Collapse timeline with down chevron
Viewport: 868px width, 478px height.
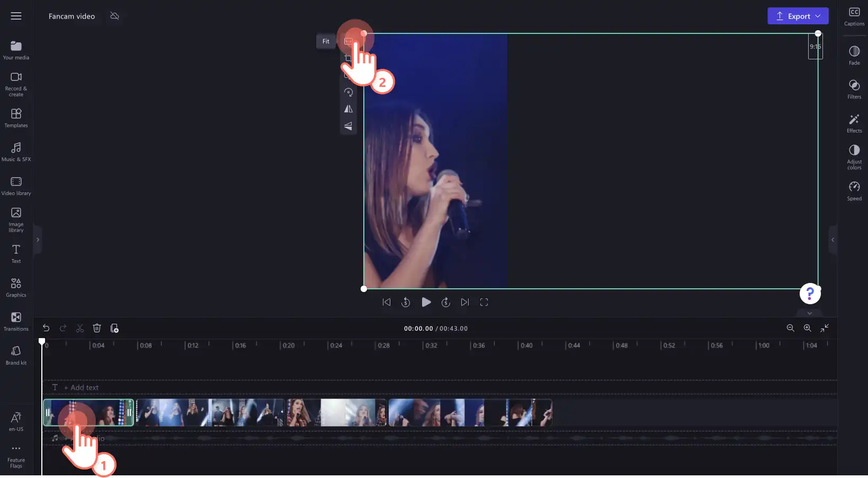[x=809, y=313]
